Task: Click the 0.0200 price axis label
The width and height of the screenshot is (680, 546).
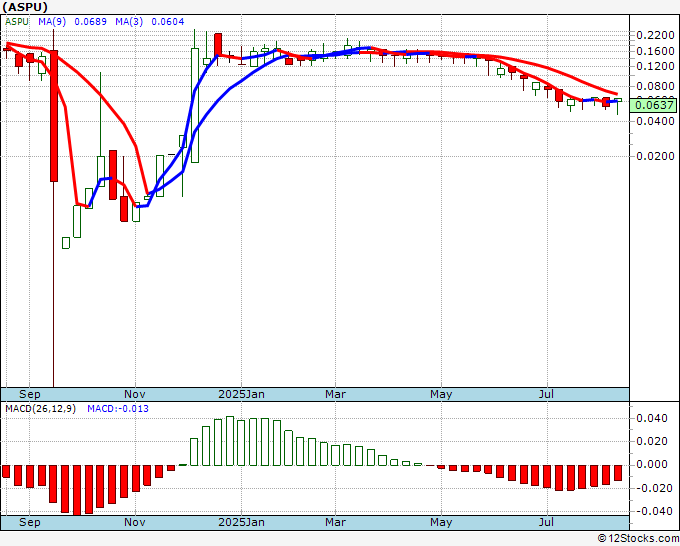Action: click(x=655, y=156)
